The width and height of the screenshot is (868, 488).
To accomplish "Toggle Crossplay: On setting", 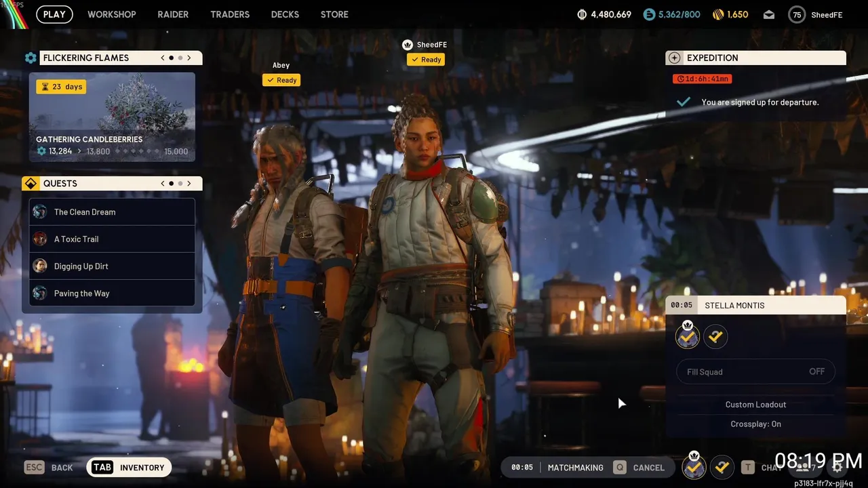I will [x=755, y=424].
